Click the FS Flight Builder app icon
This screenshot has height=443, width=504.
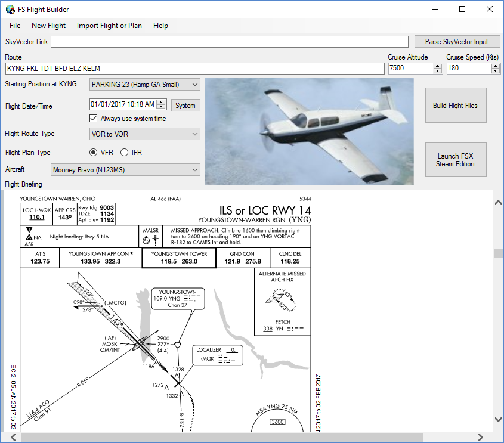(10, 10)
